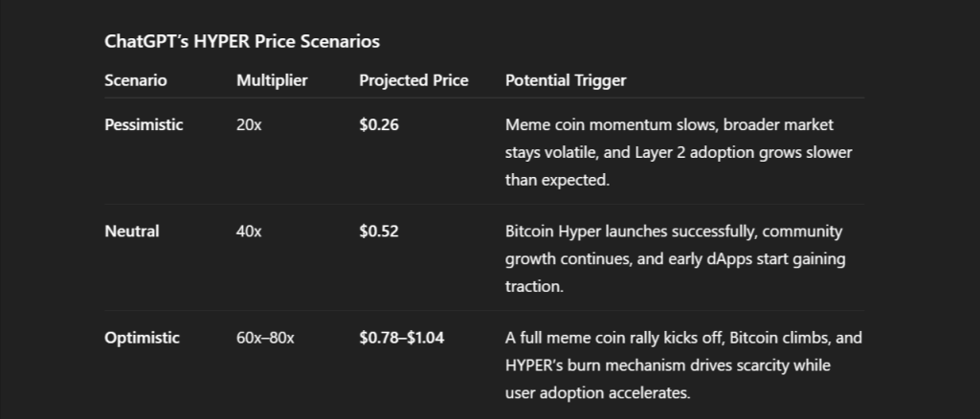980x419 pixels.
Task: Select the Pessimistic scenario row label
Action: (x=144, y=125)
